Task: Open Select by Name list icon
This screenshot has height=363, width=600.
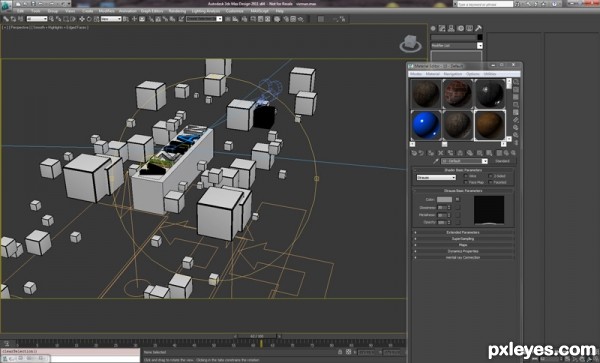Action: (x=59, y=19)
